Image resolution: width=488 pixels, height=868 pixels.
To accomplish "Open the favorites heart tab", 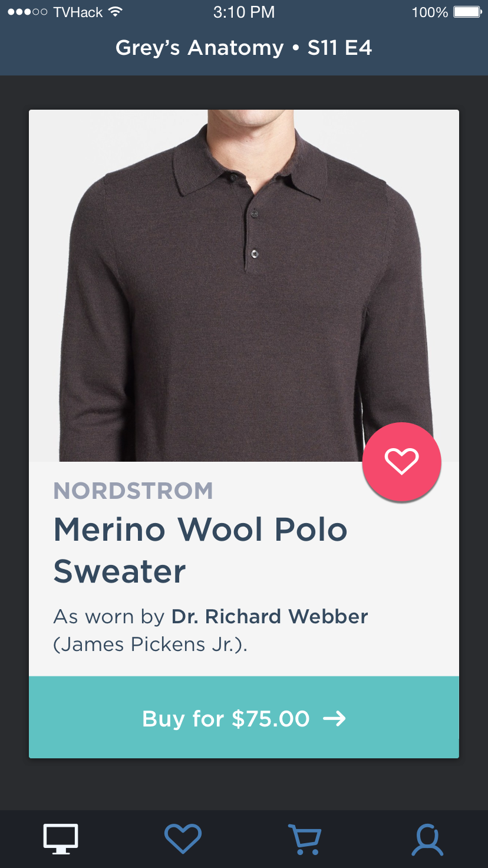I will [x=183, y=839].
